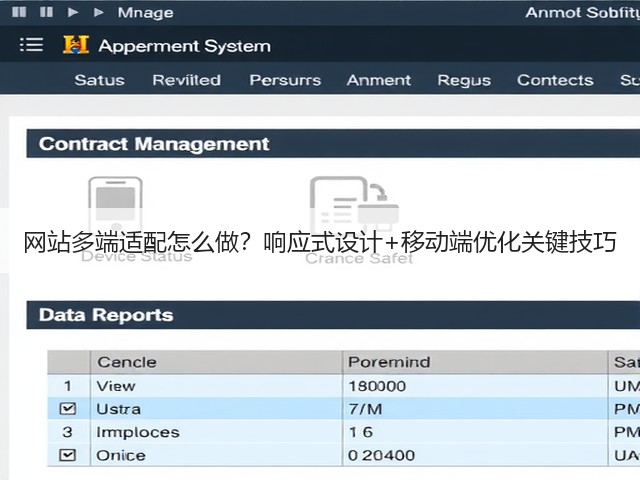The image size is (640, 480).
Task: Open the Persurrs tab
Action: 285,80
